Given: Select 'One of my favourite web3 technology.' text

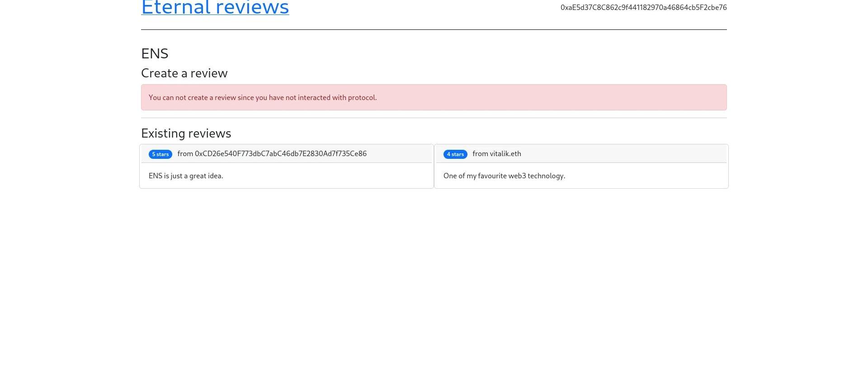Looking at the screenshot, I should (x=504, y=176).
